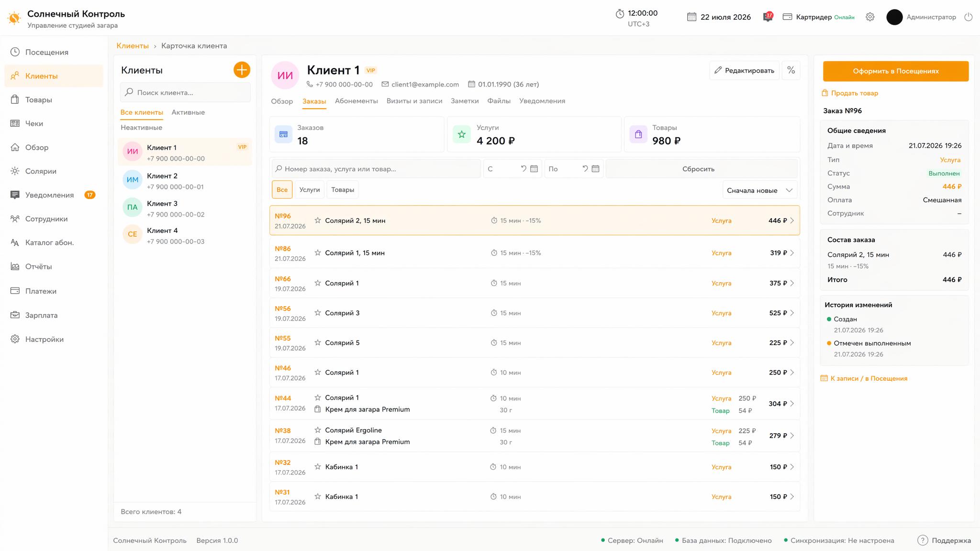Viewport: 980px width, 551px height.
Task: Follow the К записи / в Посещения link
Action: point(864,378)
